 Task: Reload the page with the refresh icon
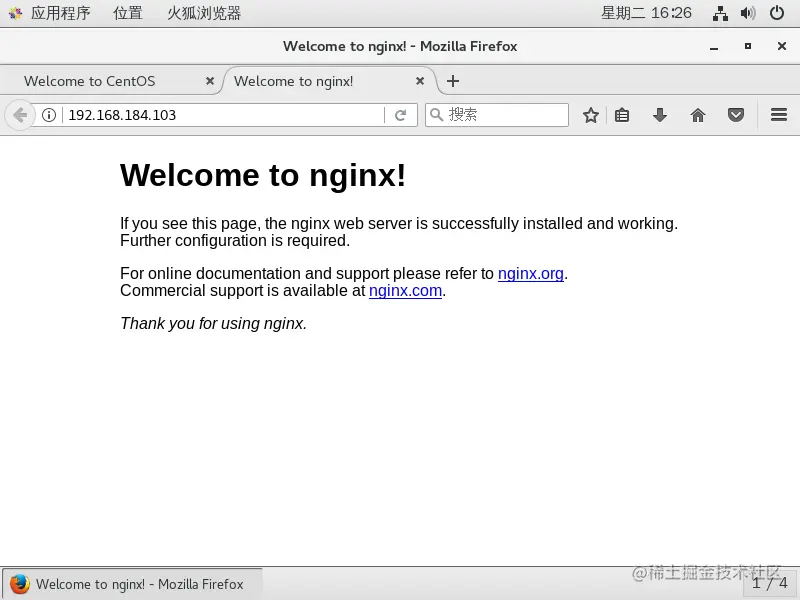[x=401, y=115]
